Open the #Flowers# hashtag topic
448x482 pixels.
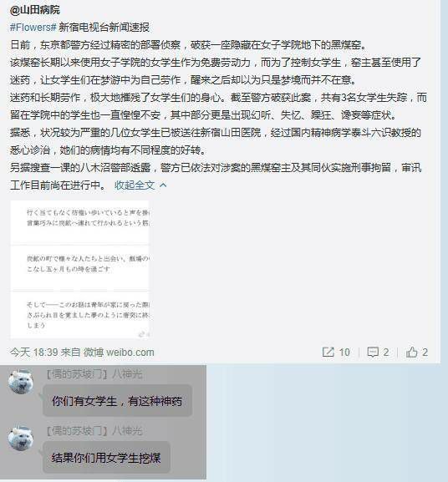33,28
